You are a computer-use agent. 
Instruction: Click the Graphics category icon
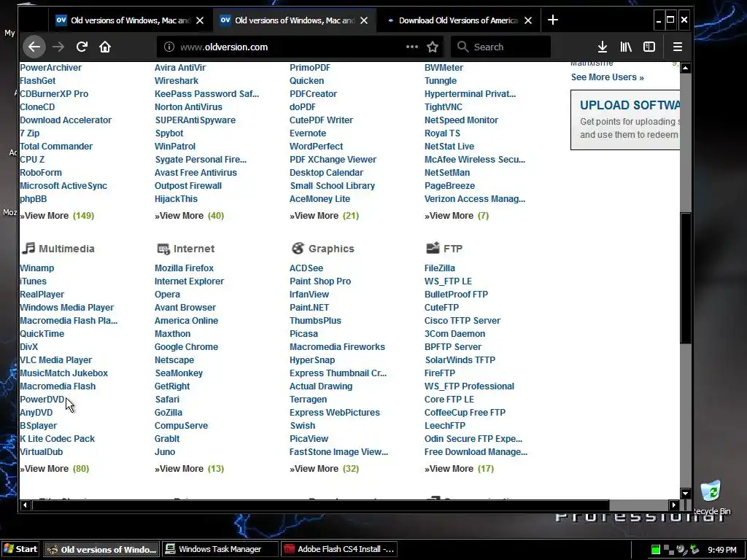[298, 248]
